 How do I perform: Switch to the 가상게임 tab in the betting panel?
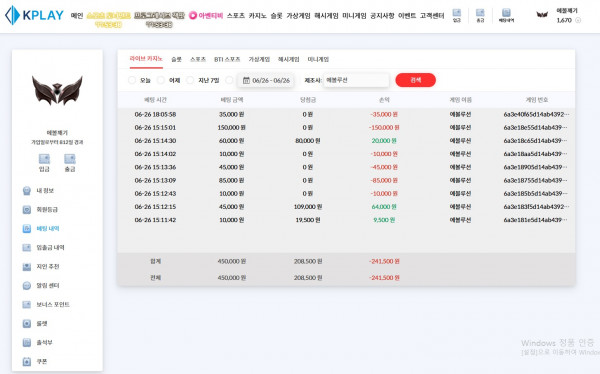[259, 59]
